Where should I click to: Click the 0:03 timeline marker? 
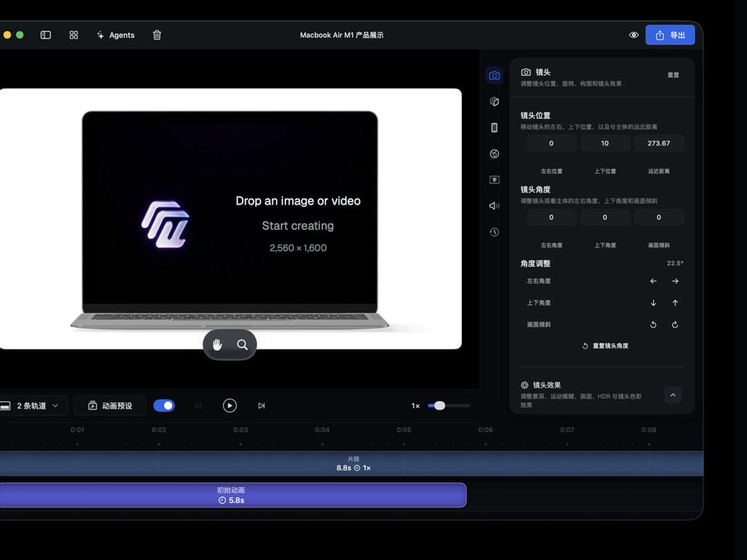241,430
